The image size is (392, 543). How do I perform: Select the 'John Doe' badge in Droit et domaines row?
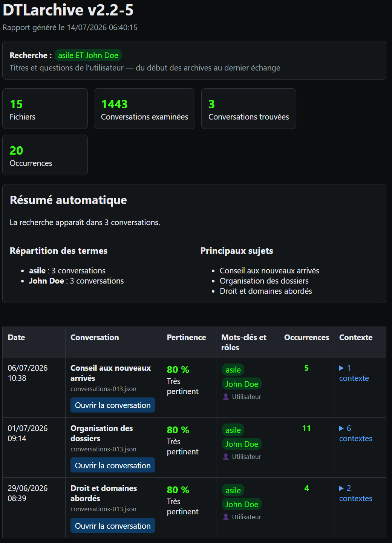[x=242, y=504]
